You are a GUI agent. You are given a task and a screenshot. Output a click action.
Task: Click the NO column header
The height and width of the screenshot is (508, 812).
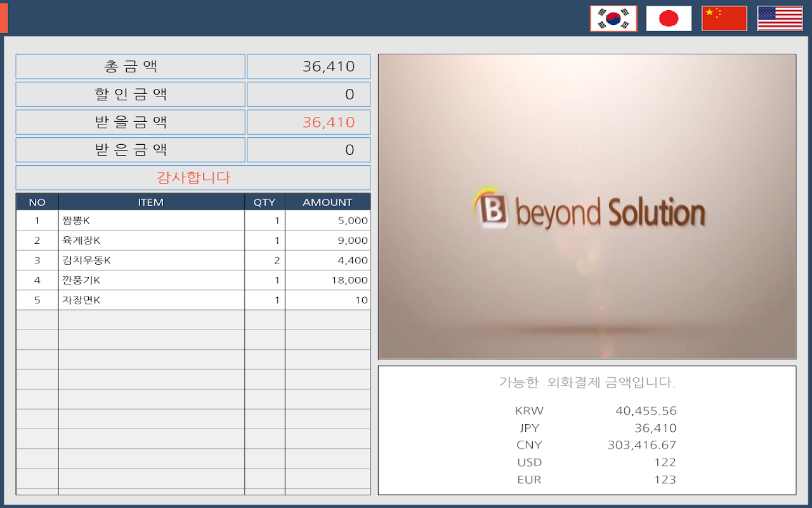tap(37, 202)
